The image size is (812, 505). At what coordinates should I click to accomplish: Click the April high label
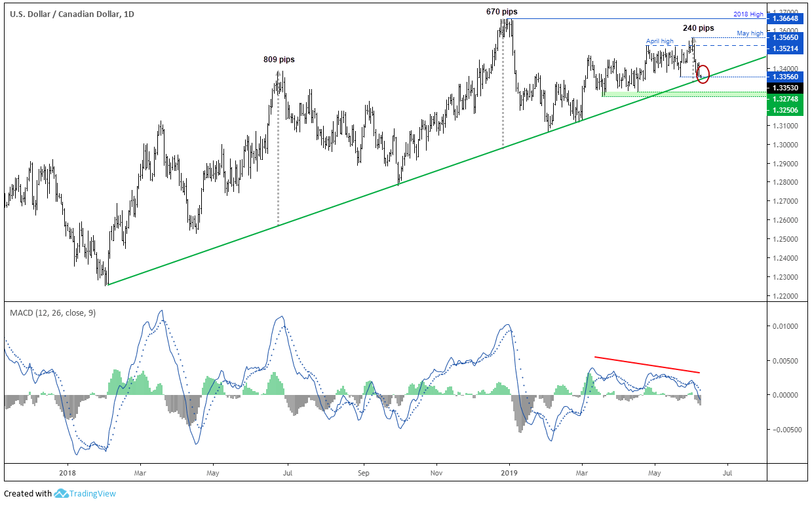coord(659,41)
